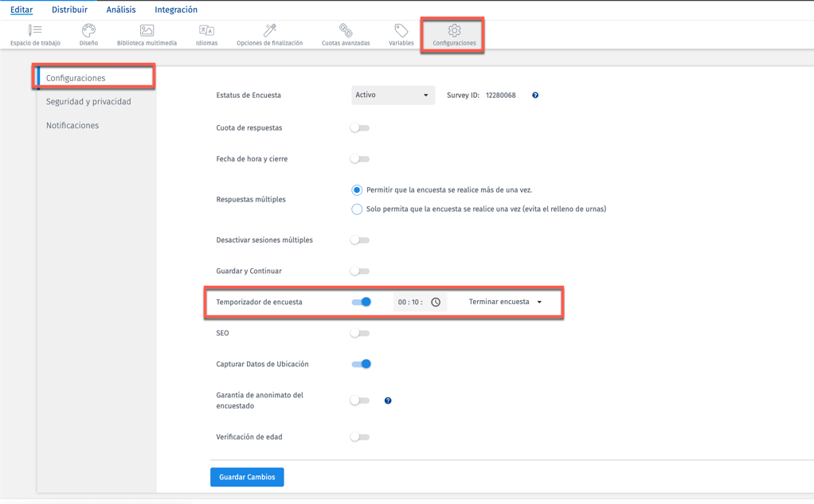Select the Diseño tool icon
814x504 pixels.
tap(88, 33)
